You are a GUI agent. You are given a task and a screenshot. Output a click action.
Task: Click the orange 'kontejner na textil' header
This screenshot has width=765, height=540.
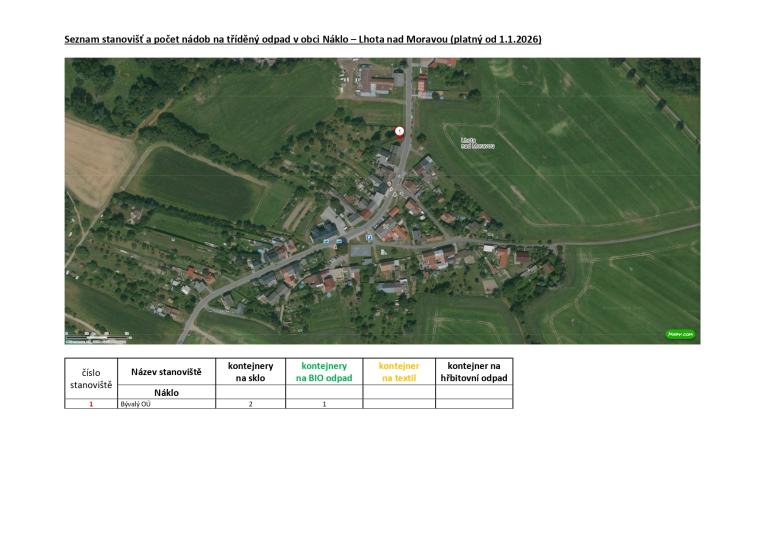398,372
